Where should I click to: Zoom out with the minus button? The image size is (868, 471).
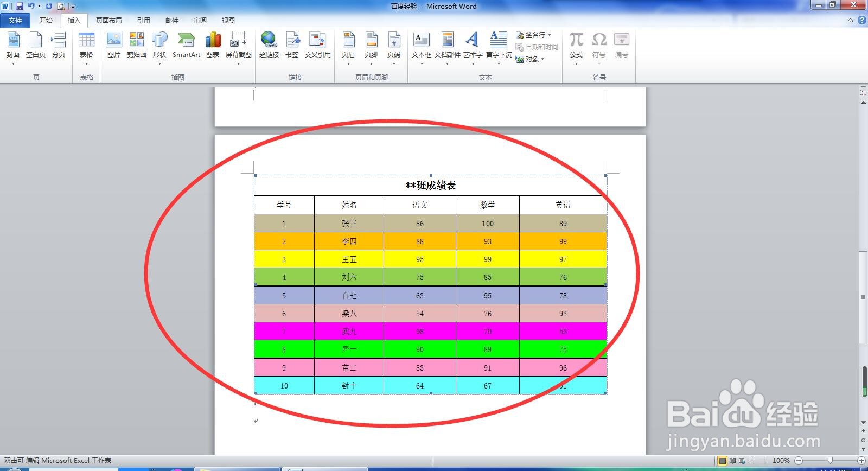click(798, 461)
